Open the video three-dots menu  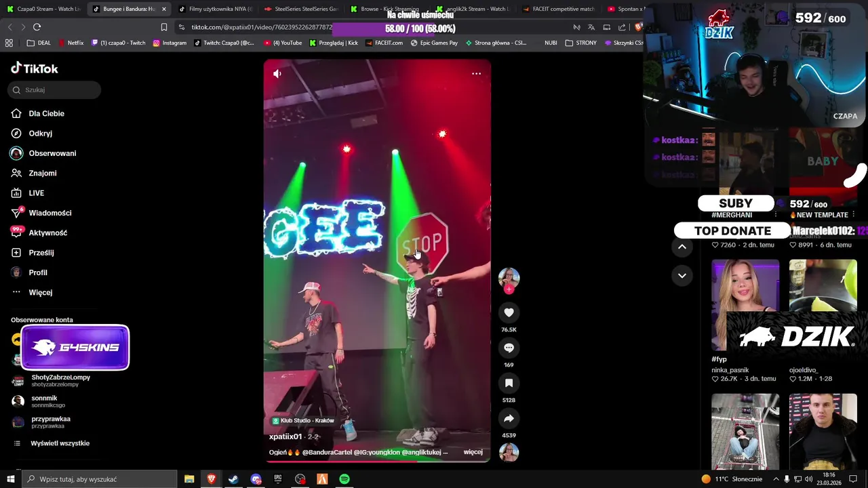pyautogui.click(x=476, y=73)
